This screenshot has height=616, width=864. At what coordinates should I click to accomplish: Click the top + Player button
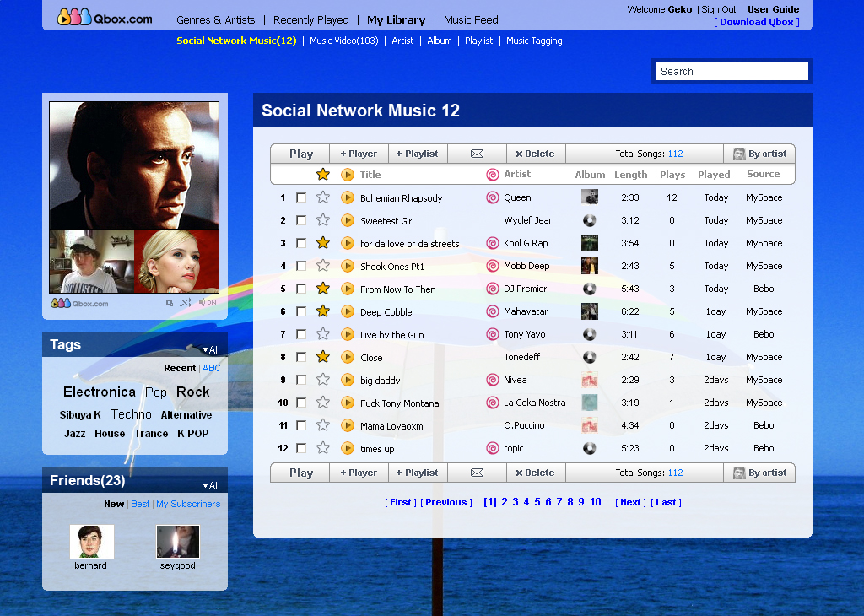[x=359, y=154]
